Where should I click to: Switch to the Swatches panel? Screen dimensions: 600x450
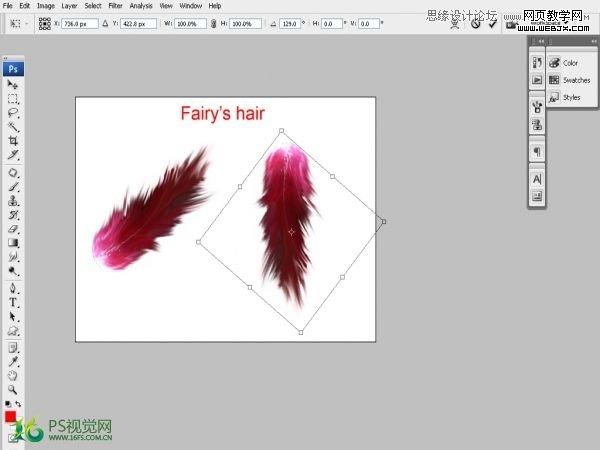[x=575, y=80]
